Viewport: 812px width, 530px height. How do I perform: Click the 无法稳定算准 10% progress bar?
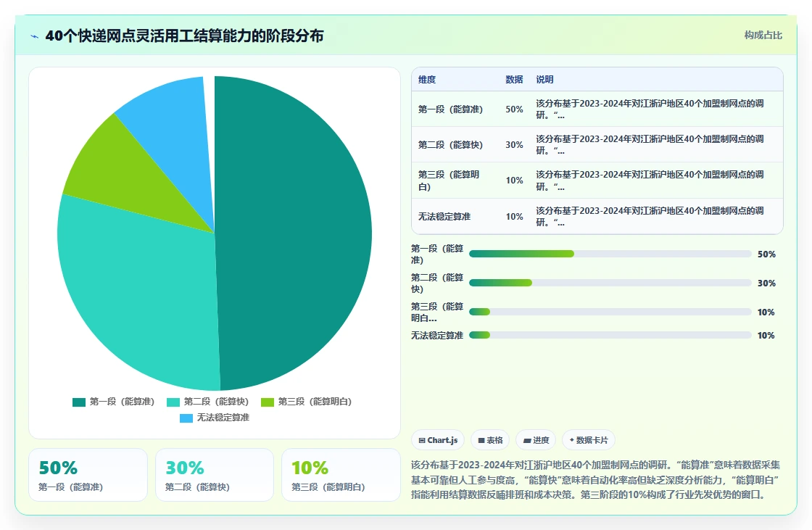tap(610, 335)
